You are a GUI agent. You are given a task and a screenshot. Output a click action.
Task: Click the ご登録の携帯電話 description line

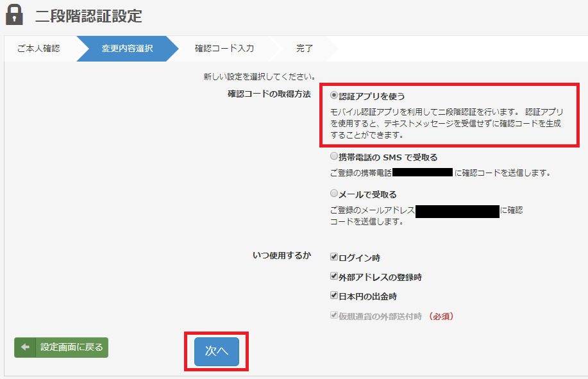coord(441,173)
